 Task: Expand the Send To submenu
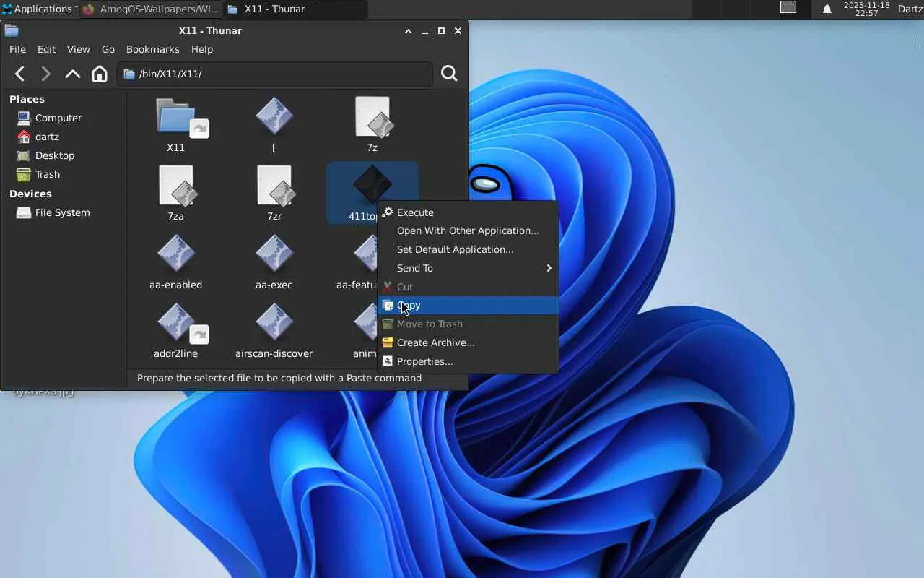tap(468, 268)
